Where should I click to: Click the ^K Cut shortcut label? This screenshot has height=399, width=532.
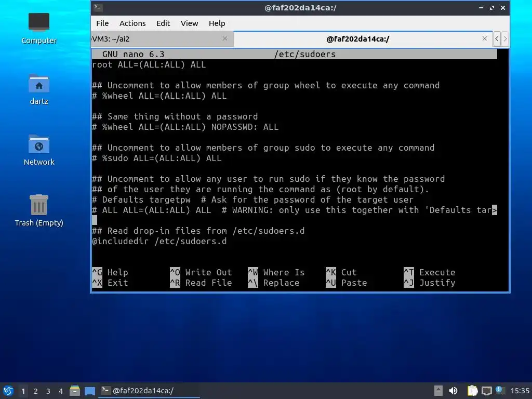click(341, 272)
